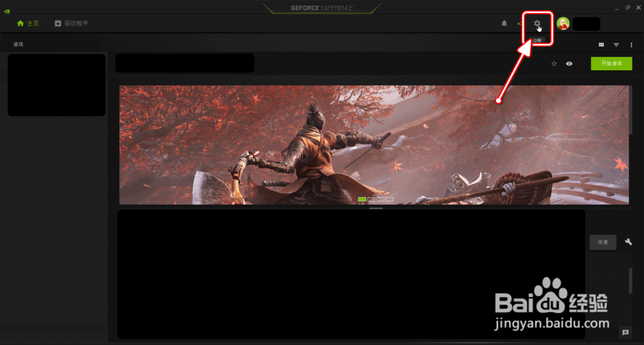This screenshot has width=644, height=345.
Task: Click the lower scrollbar near 恢复 button
Action: click(630, 281)
